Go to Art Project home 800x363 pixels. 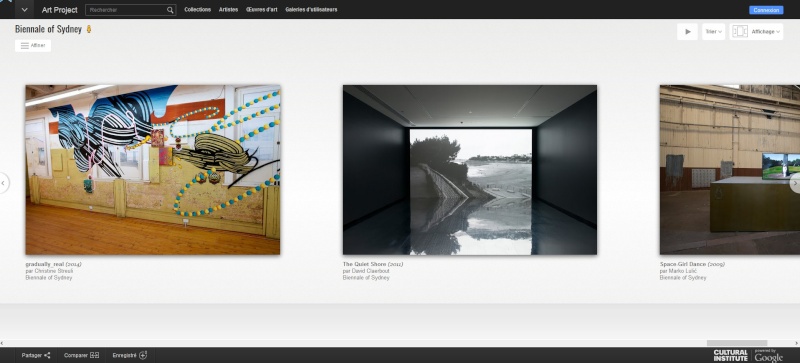click(60, 10)
